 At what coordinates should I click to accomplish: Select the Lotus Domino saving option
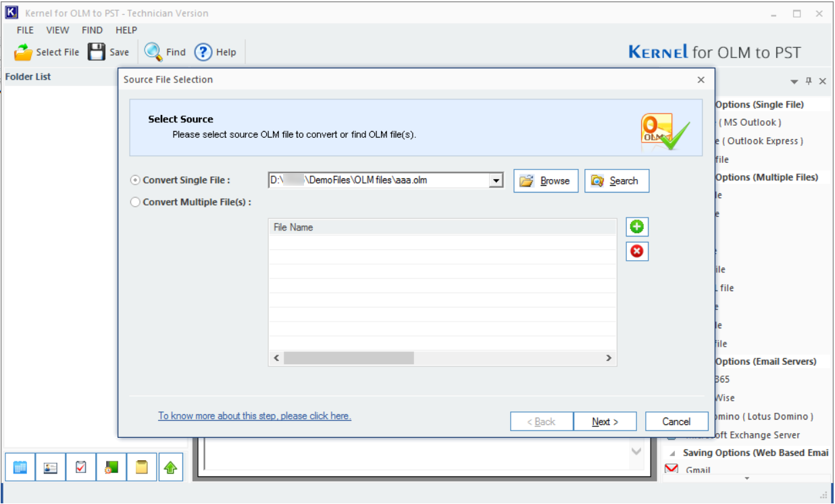pos(764,416)
